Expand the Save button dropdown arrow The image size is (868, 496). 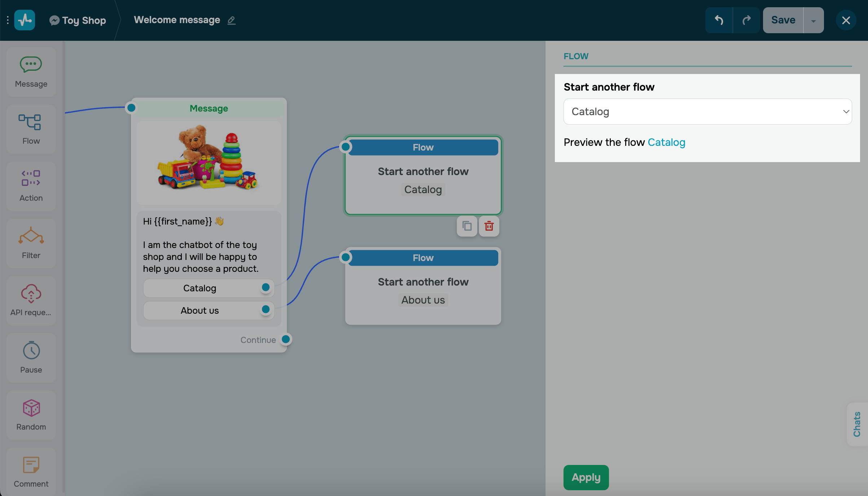pyautogui.click(x=813, y=20)
